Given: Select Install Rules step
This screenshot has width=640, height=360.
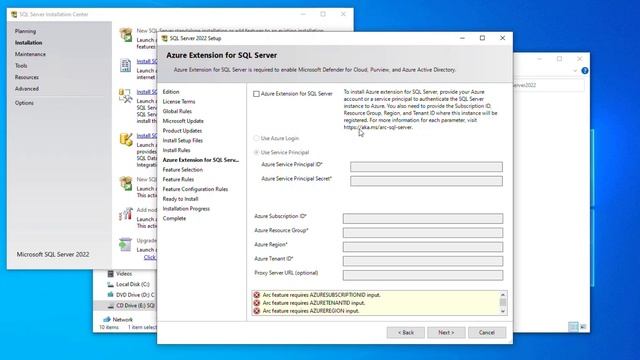Looking at the screenshot, I should pos(176,150).
